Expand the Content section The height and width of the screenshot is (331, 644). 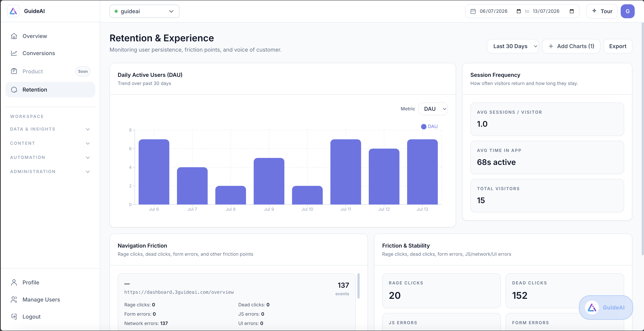[50, 143]
